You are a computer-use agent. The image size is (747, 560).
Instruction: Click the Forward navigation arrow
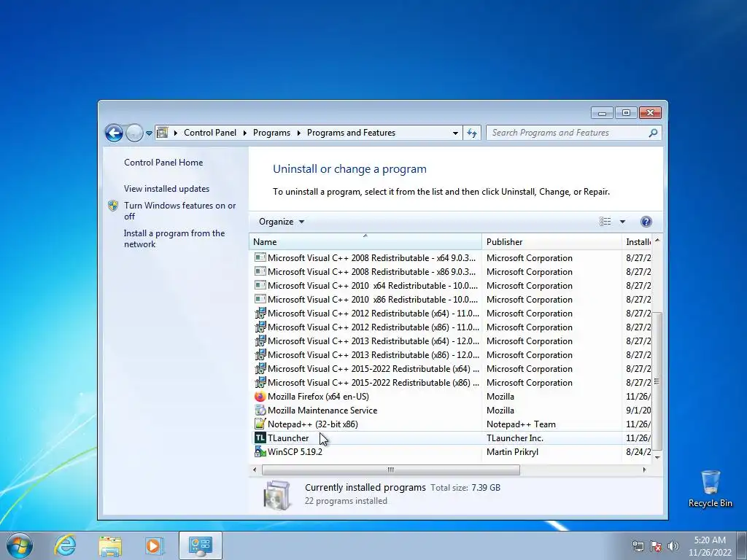(x=134, y=133)
